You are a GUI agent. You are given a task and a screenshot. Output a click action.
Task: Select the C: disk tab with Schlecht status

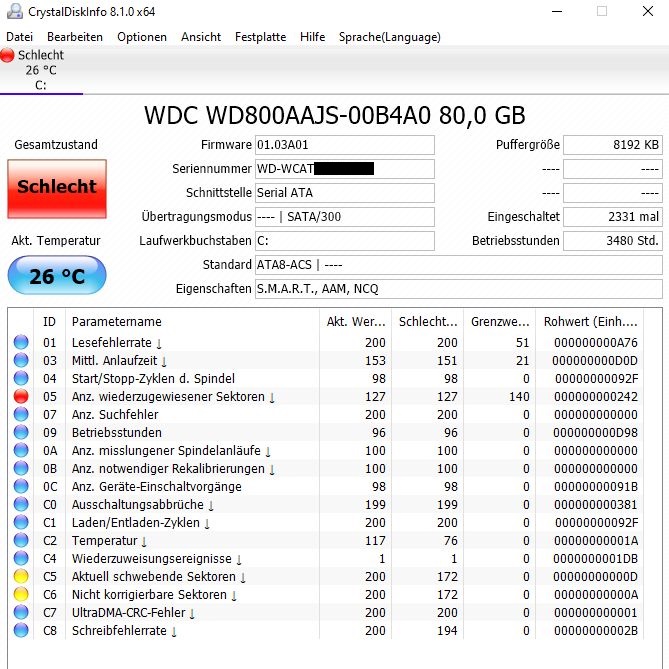(41, 70)
